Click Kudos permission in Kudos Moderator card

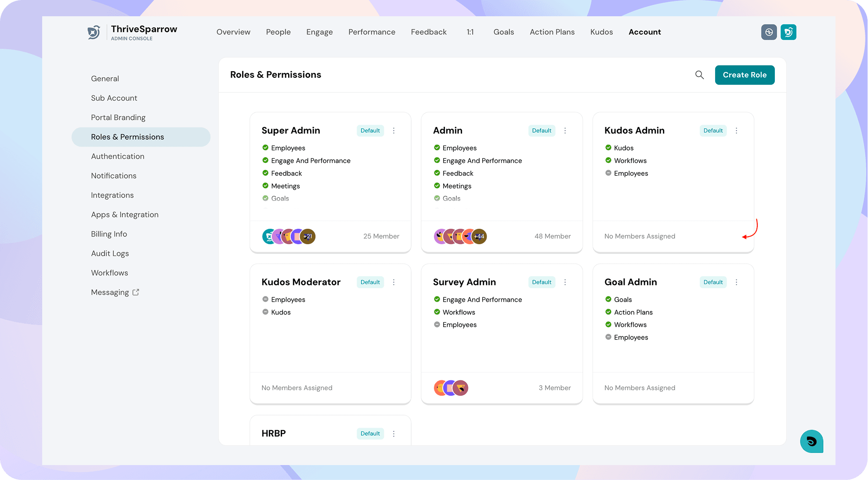tap(281, 312)
